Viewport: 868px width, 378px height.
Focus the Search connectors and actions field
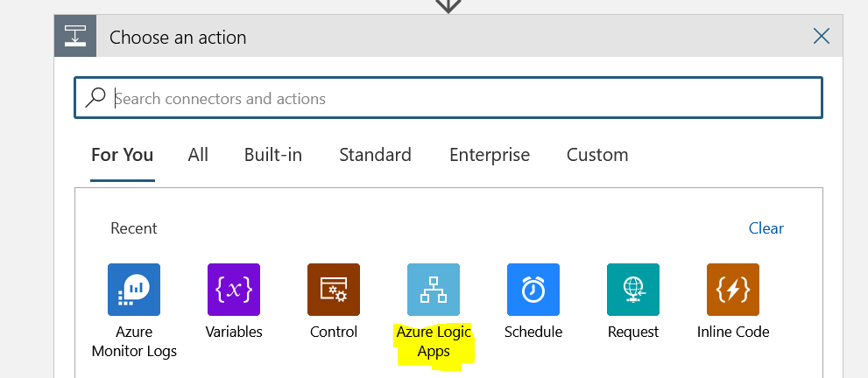click(x=448, y=98)
